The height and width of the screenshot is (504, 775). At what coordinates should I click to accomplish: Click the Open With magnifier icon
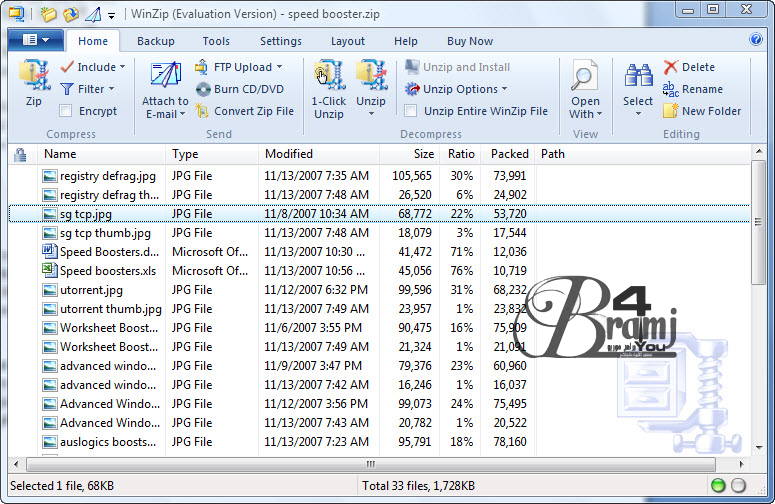click(x=585, y=76)
